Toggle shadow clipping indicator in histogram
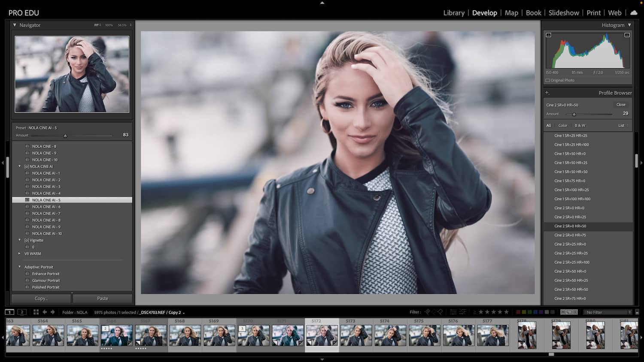The height and width of the screenshot is (362, 644). point(549,35)
